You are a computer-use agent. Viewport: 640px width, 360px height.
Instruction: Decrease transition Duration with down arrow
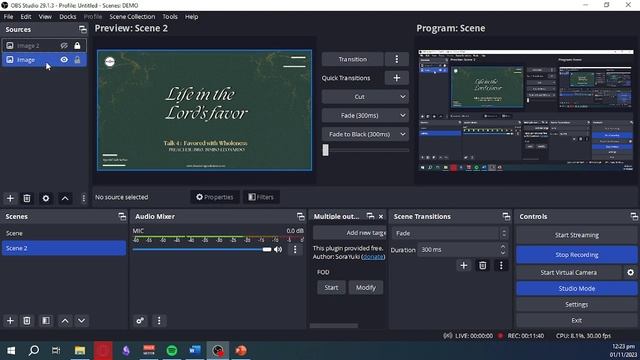[503, 253]
